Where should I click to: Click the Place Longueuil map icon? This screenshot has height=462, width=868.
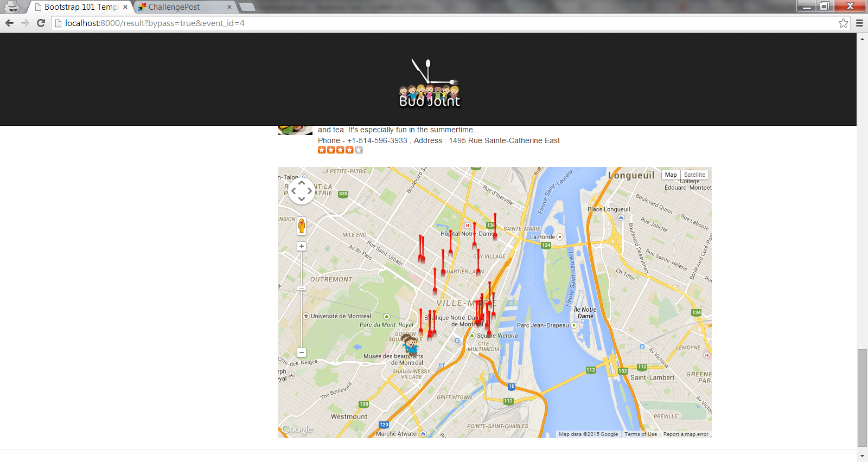click(621, 217)
